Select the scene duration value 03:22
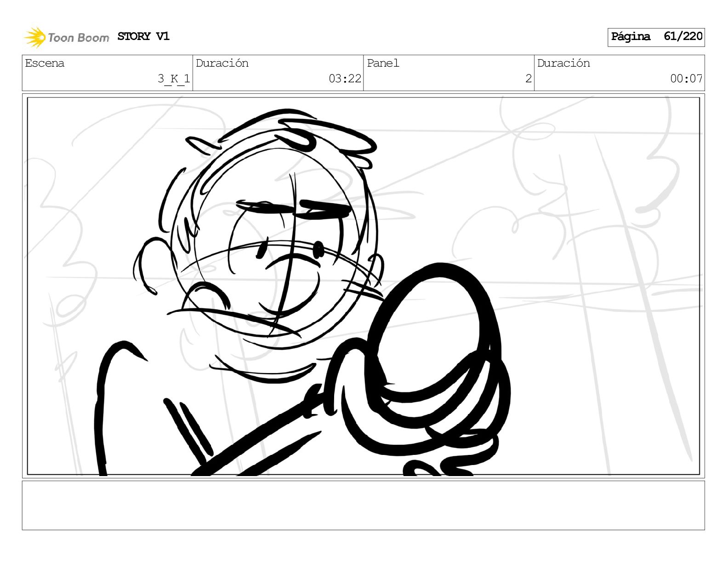Image resolution: width=728 pixels, height=563 pixels. pos(345,79)
